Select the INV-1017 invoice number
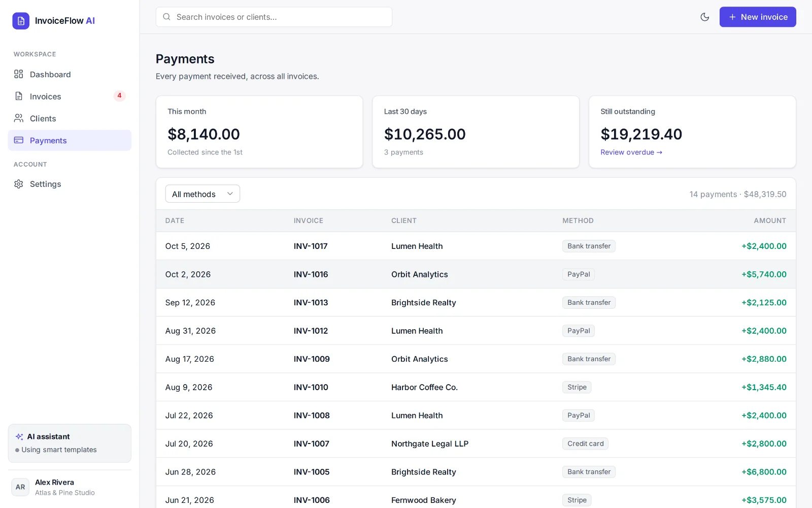This screenshot has height=508, width=812. click(x=311, y=246)
